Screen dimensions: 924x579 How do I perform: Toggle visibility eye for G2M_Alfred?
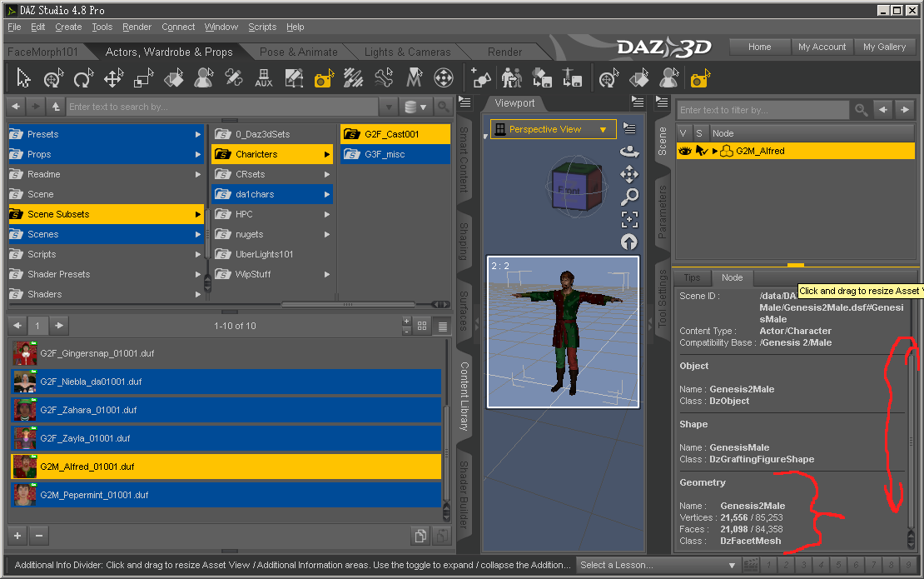[x=685, y=151]
